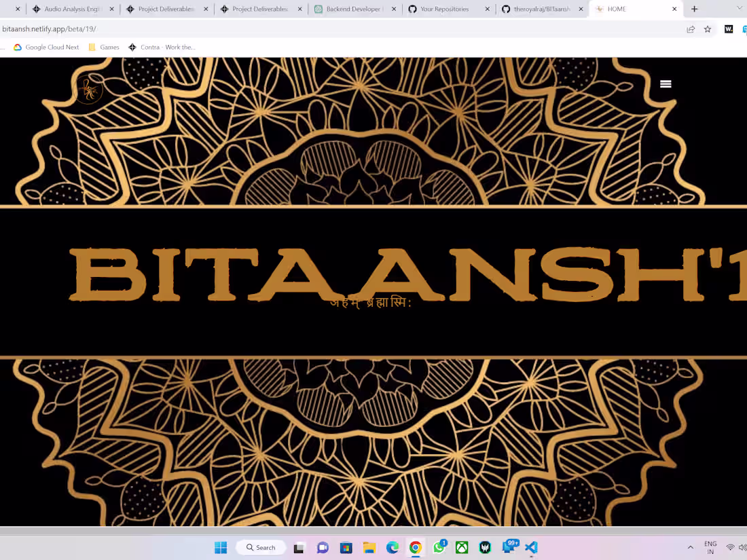Open the hamburger navigation menu on Bitaansh site
This screenshot has height=560, width=747.
[x=666, y=83]
